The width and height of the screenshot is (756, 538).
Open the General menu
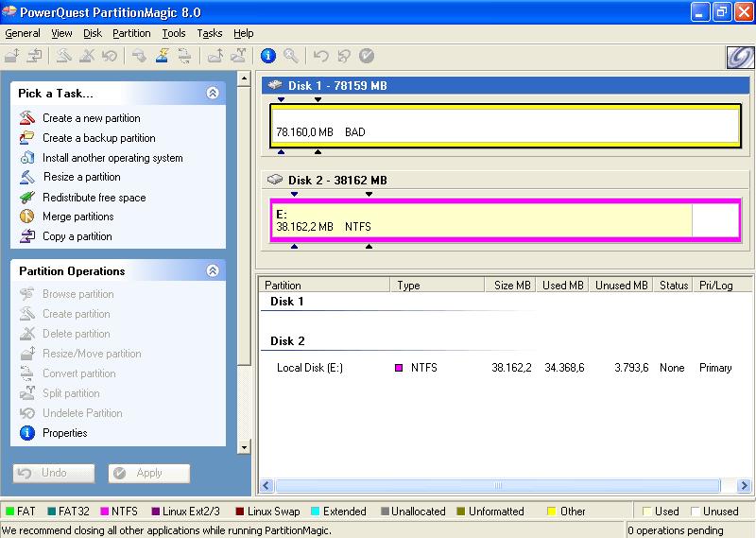pyautogui.click(x=22, y=33)
